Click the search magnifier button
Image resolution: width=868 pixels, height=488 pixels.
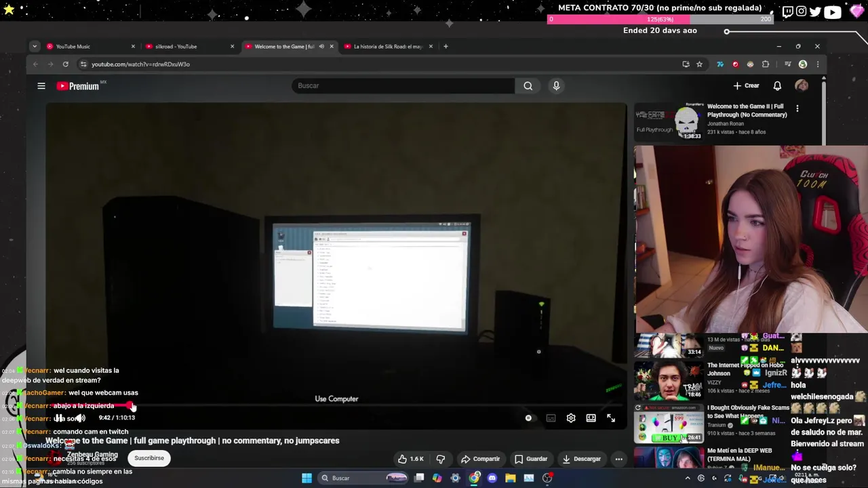tap(528, 86)
